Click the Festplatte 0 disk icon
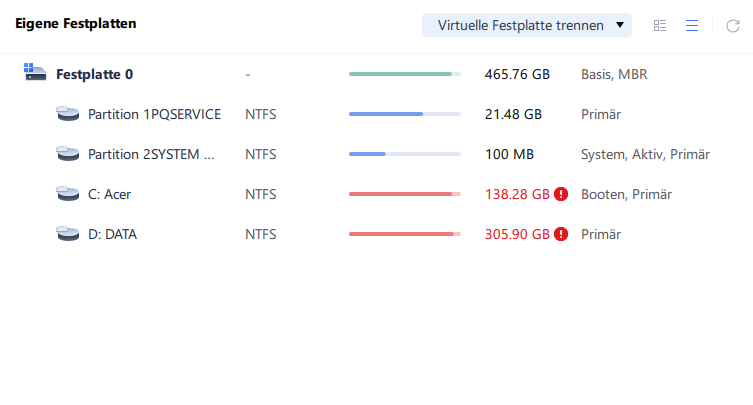The width and height of the screenshot is (753, 405). tap(35, 74)
